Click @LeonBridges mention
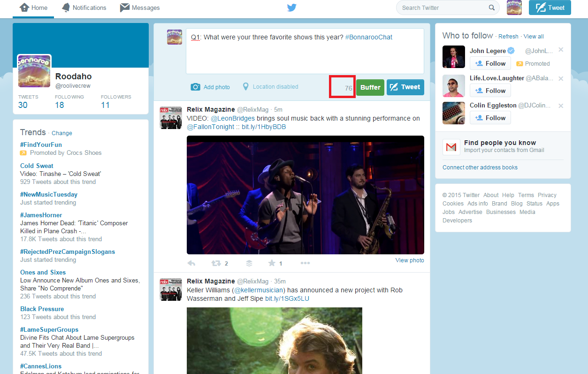This screenshot has width=588, height=374. click(233, 119)
